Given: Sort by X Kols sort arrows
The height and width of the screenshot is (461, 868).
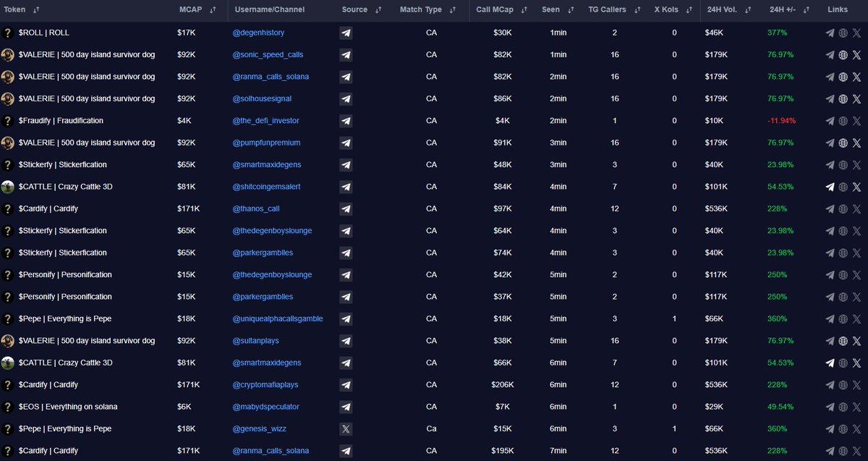Looking at the screenshot, I should tap(689, 10).
